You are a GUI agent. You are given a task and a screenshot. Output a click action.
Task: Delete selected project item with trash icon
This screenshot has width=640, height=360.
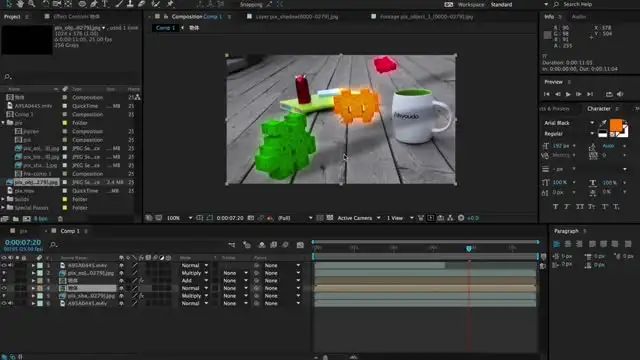[x=60, y=219]
